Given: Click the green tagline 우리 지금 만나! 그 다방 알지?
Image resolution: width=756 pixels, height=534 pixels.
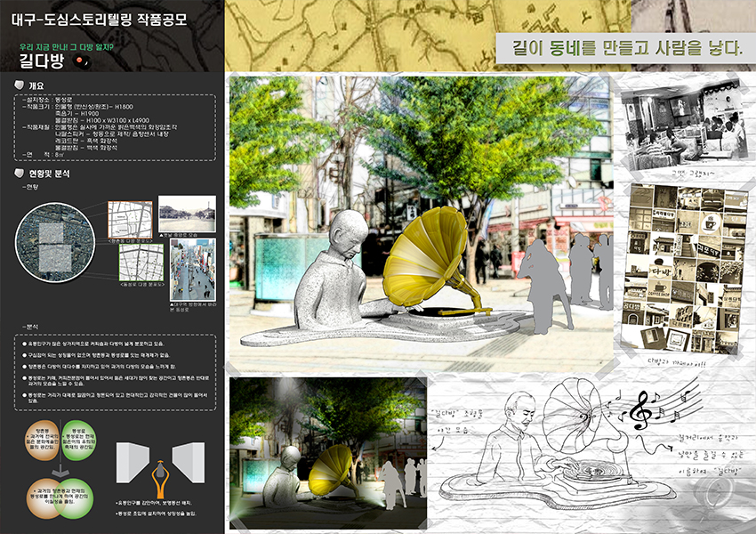Looking at the screenshot, I should [66, 47].
